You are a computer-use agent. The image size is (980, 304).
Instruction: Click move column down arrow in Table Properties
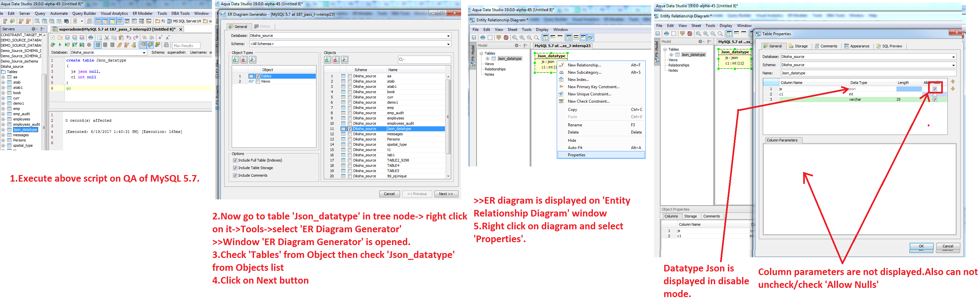click(x=953, y=89)
